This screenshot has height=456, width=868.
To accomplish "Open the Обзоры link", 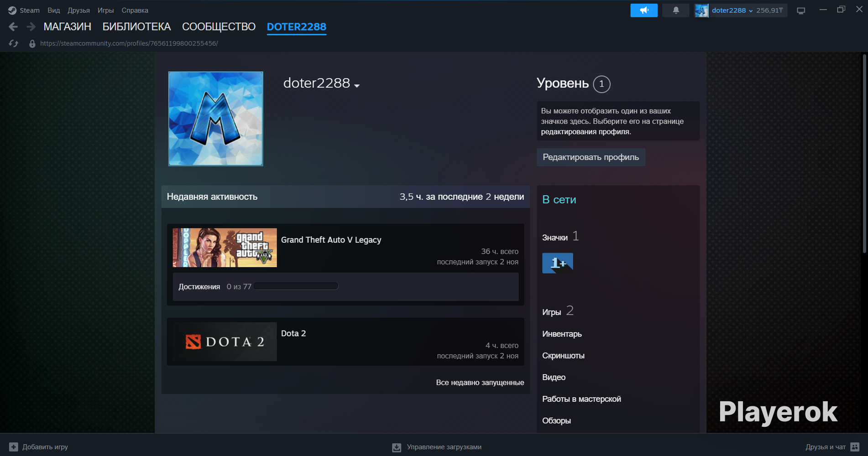I will pyautogui.click(x=556, y=421).
